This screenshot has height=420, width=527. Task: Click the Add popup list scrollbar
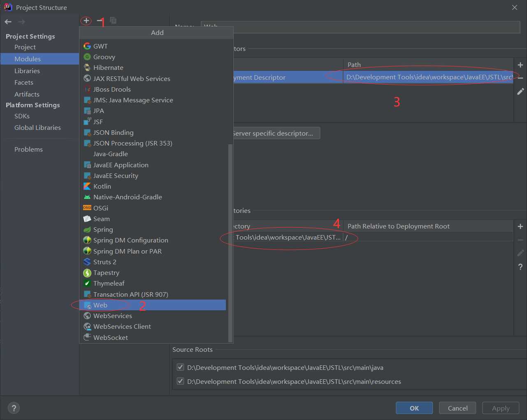pyautogui.click(x=230, y=242)
